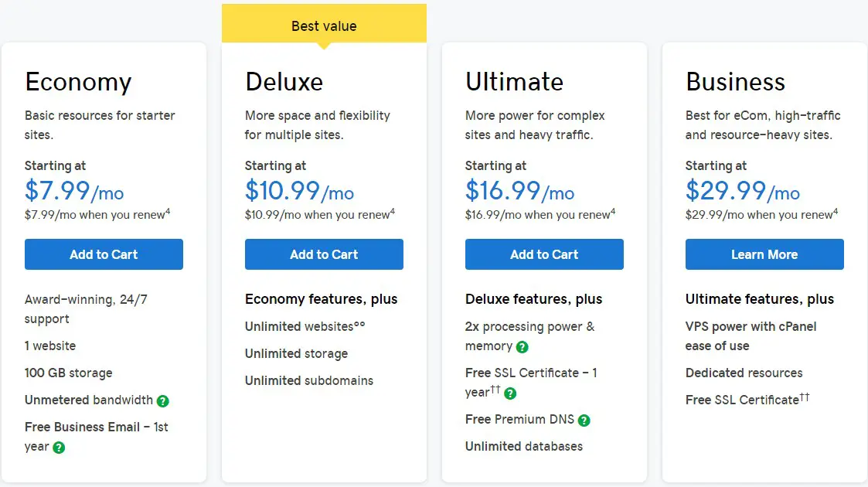The height and width of the screenshot is (487, 868).
Task: Add the Ultimate plan to cart
Action: [544, 254]
